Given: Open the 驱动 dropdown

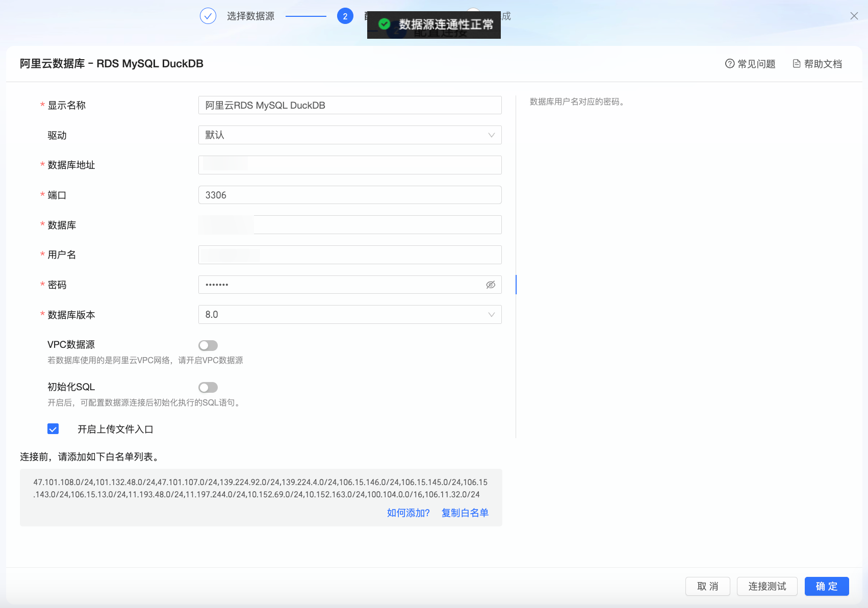Looking at the screenshot, I should [350, 135].
